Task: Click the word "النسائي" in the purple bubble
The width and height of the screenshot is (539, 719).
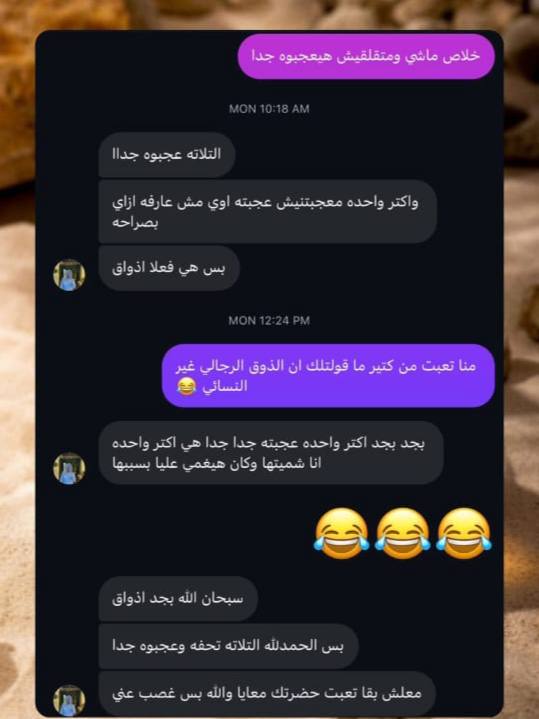Action: coord(225,387)
